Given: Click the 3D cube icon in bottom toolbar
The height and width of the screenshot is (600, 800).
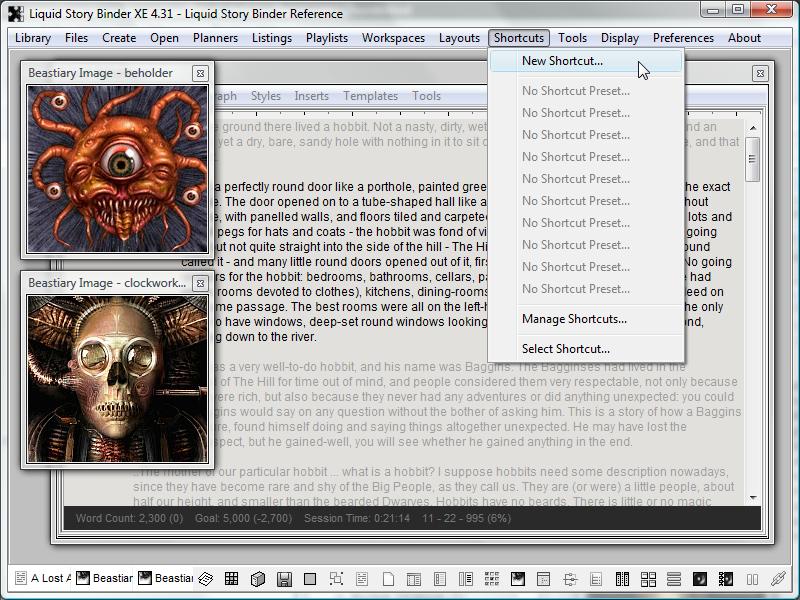Looking at the screenshot, I should tap(257, 578).
